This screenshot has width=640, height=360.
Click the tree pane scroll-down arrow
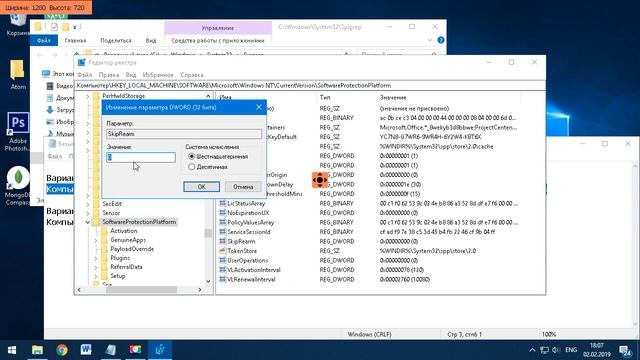[208, 281]
